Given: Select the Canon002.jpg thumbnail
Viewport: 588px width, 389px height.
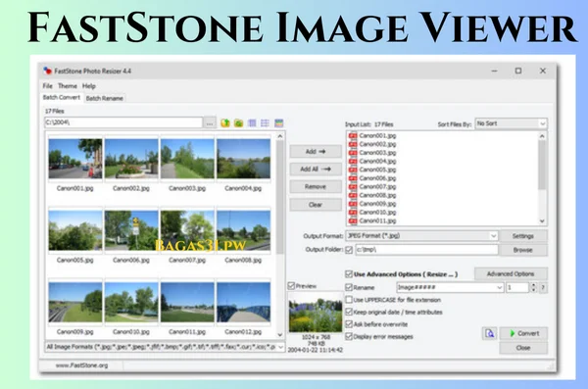Looking at the screenshot, I should coord(131,159).
